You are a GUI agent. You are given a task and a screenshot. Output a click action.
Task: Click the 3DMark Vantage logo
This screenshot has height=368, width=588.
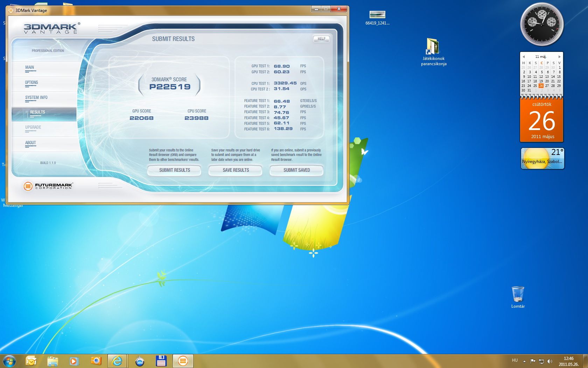click(52, 28)
